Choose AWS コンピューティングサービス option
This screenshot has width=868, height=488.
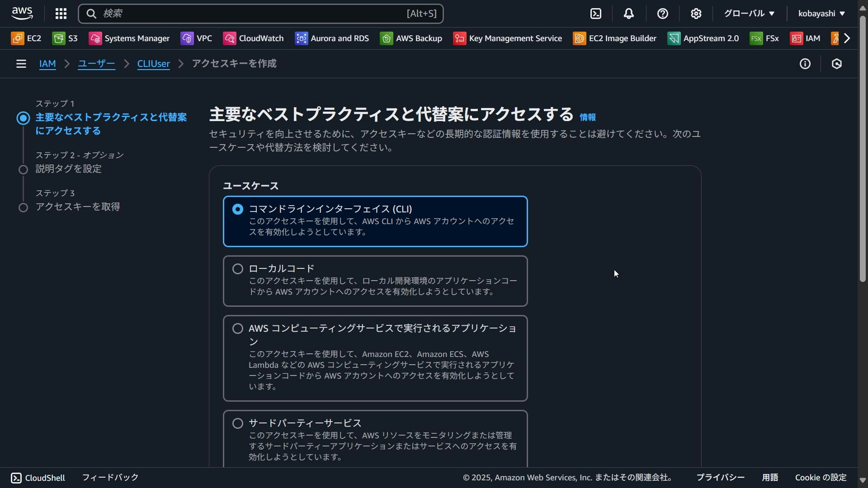pyautogui.click(x=238, y=328)
